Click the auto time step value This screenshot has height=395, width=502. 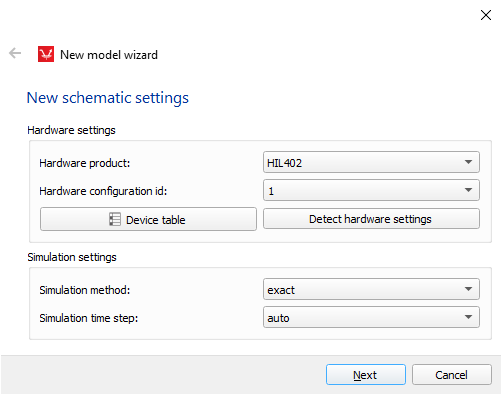pyautogui.click(x=278, y=318)
